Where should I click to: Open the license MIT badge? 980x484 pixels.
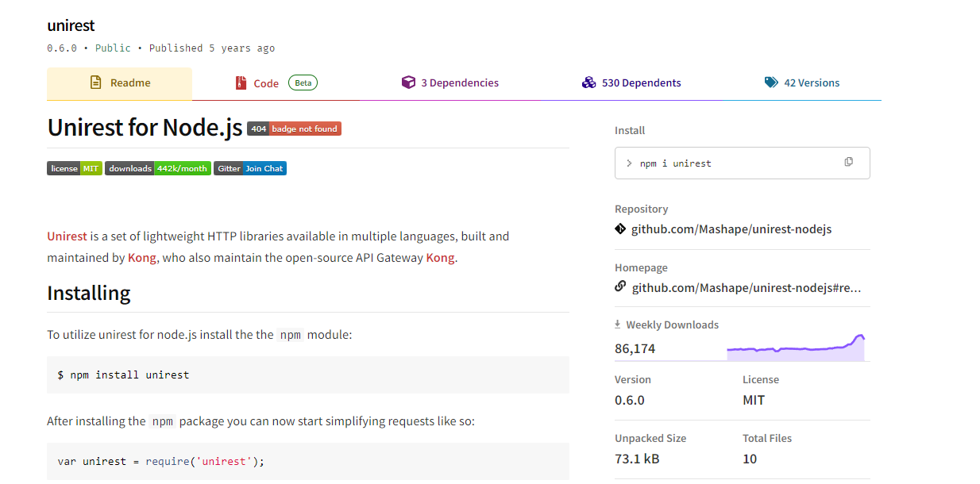[75, 168]
